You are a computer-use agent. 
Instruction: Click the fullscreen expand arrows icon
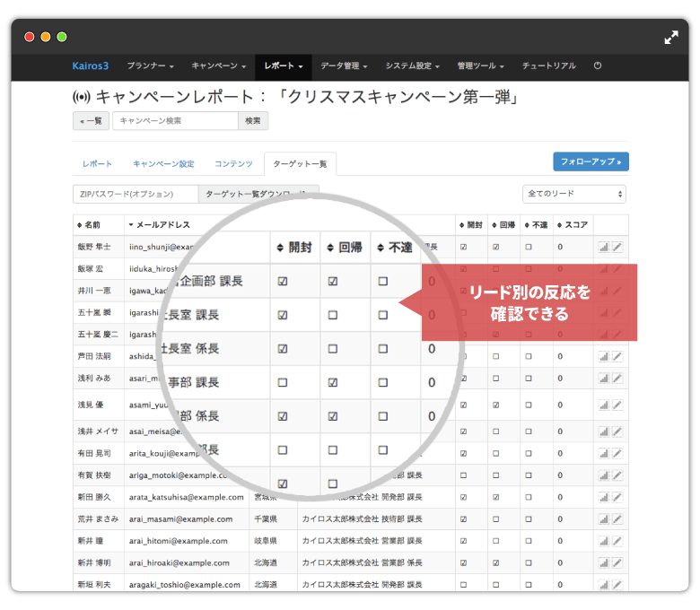pos(671,38)
